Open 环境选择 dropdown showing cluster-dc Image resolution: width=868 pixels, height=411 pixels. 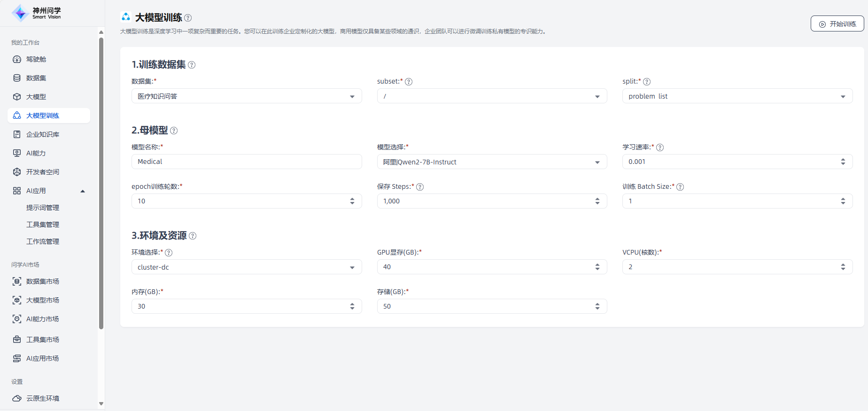pyautogui.click(x=247, y=267)
